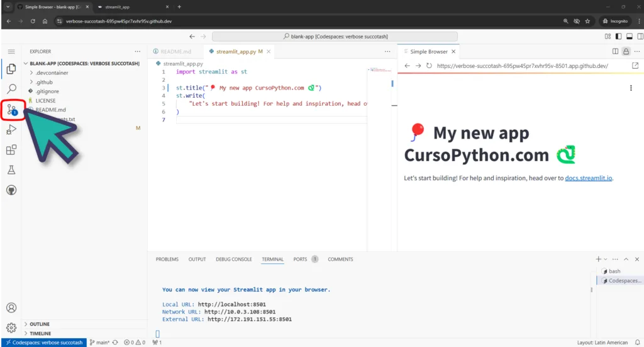Image resolution: width=644 pixels, height=347 pixels.
Task: Click the forwarded ports status item
Action: tap(157, 343)
